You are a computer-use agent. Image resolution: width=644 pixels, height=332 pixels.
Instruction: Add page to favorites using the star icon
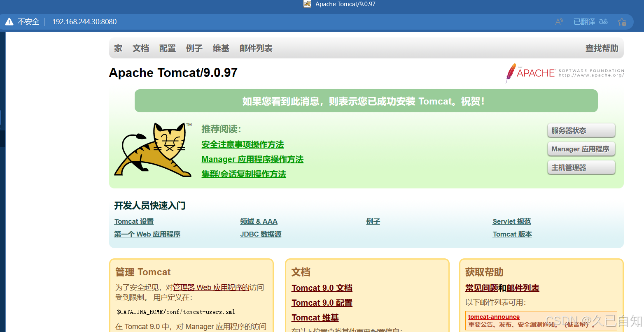click(x=622, y=21)
